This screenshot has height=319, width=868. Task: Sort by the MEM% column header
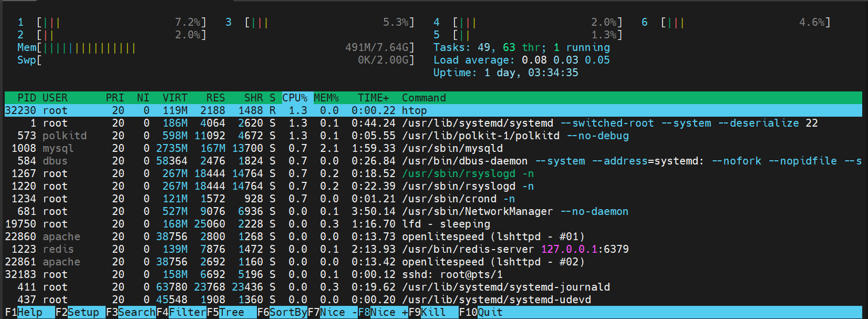coord(326,98)
